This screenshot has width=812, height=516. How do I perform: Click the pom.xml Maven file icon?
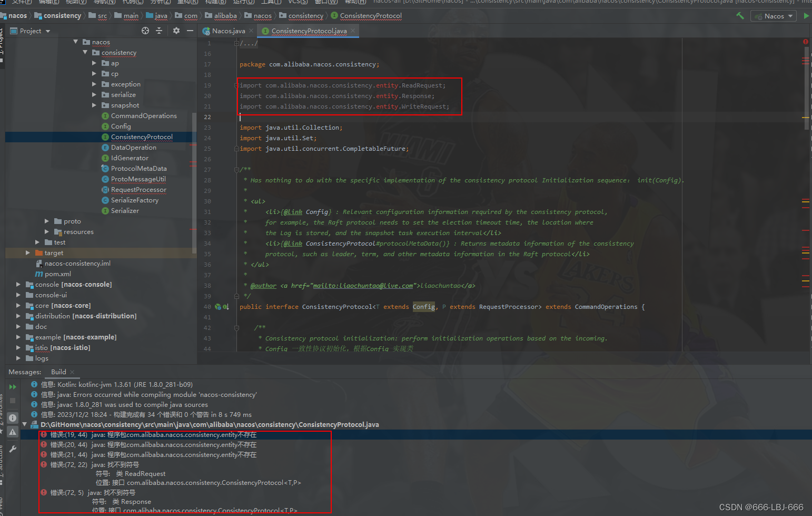39,274
